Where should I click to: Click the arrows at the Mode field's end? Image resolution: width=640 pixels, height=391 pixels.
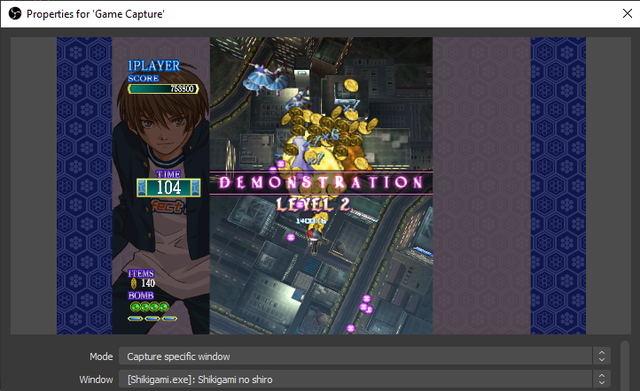pyautogui.click(x=602, y=356)
